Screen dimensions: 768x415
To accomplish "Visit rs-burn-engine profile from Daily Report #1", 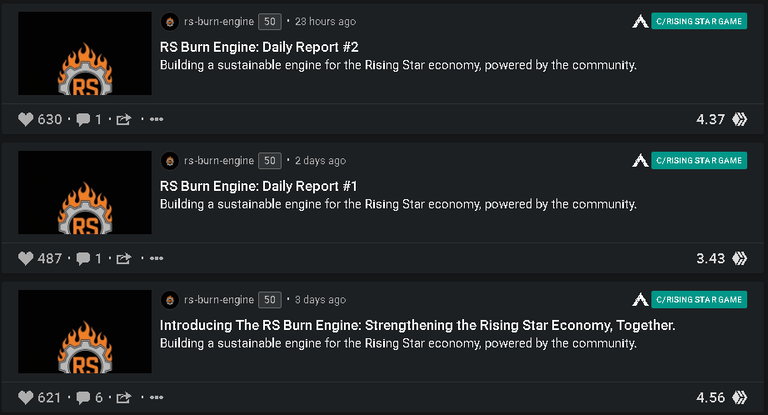I will click(219, 161).
